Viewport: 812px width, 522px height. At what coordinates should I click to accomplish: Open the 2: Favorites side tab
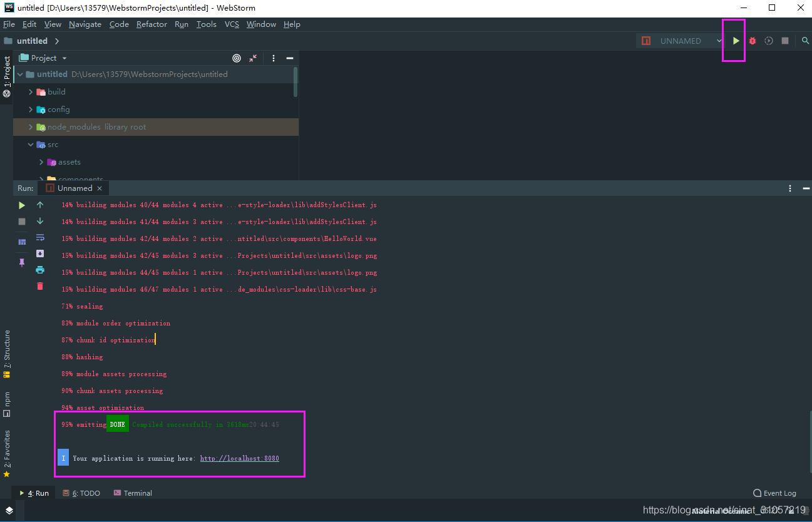[x=6, y=453]
